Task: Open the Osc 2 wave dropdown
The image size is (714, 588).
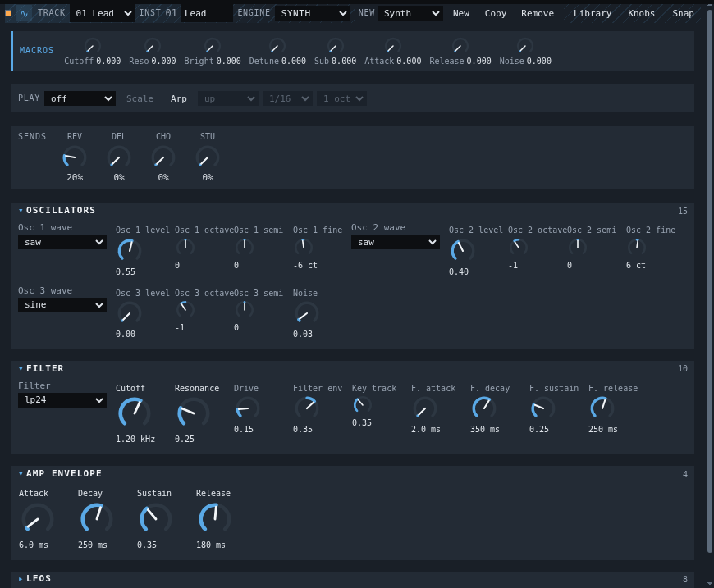Action: [396, 242]
